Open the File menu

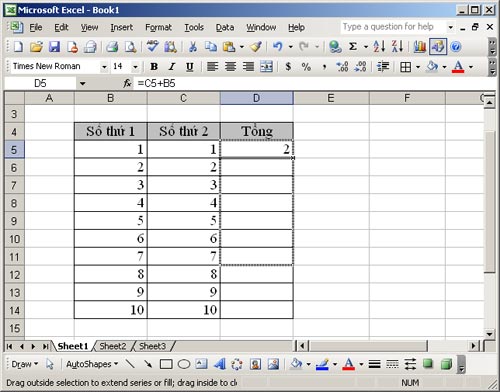36,27
